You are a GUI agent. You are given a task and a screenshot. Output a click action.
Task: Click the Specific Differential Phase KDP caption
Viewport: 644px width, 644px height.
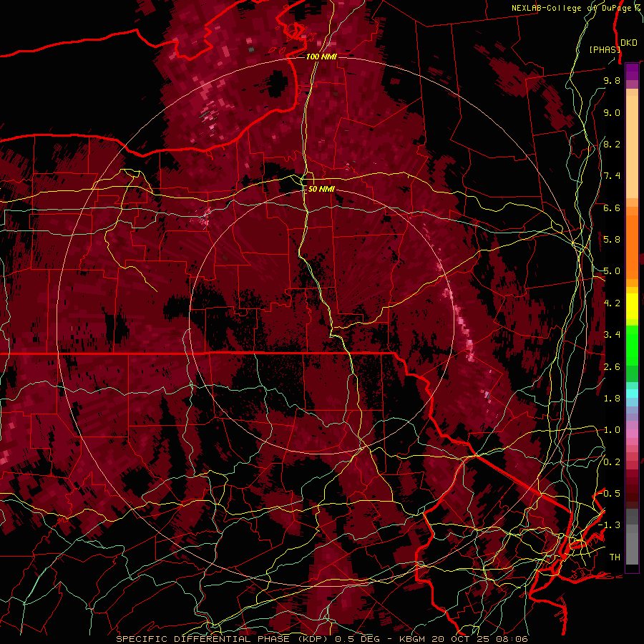[321, 639]
